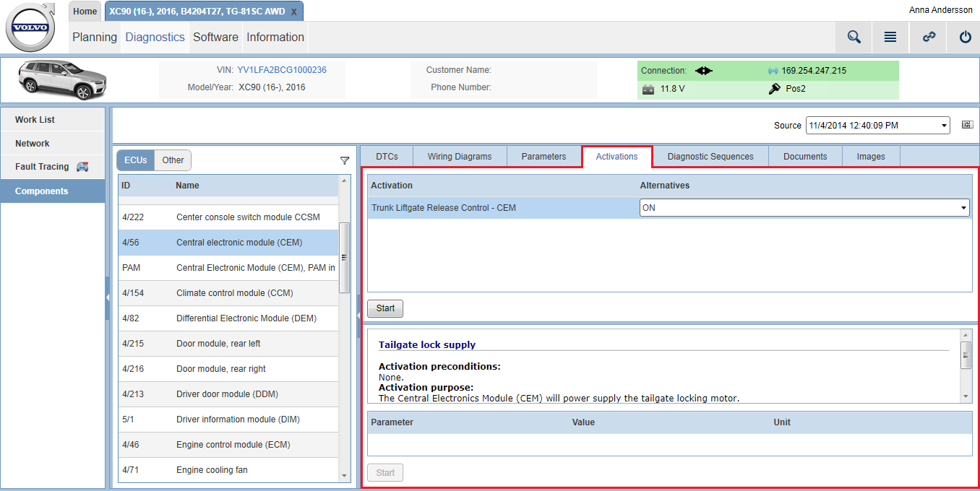Image resolution: width=980 pixels, height=491 pixels.
Task: Collapse the left sidebar handle
Action: 108,297
